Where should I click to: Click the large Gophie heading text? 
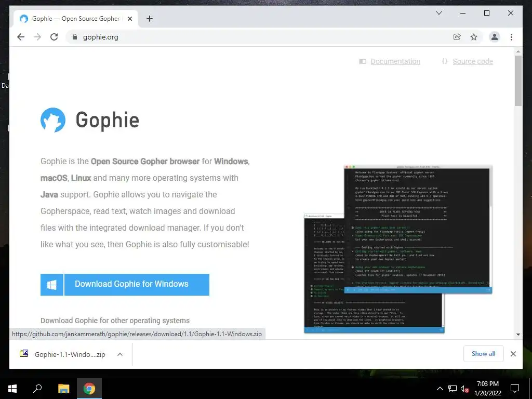[107, 120]
